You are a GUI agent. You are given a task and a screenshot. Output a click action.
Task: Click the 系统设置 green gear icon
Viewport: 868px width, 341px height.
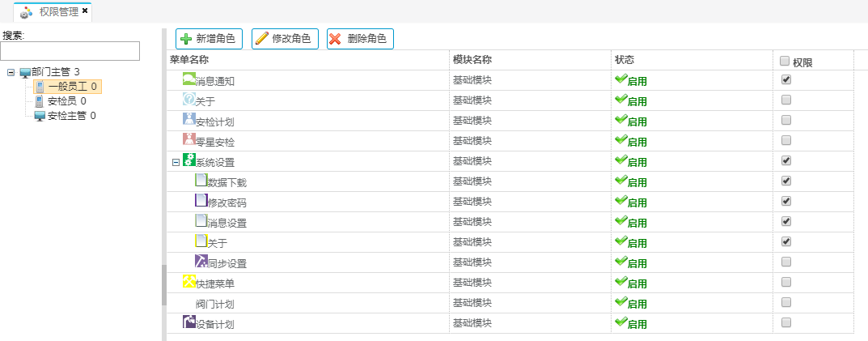(189, 160)
